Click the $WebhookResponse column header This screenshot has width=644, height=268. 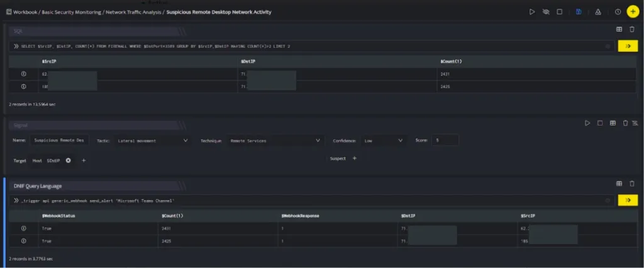pos(300,215)
